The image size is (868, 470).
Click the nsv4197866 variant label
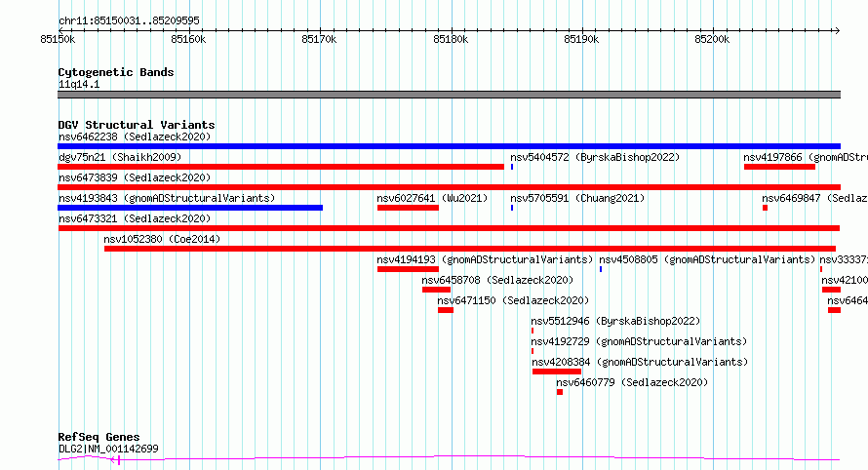(806, 157)
